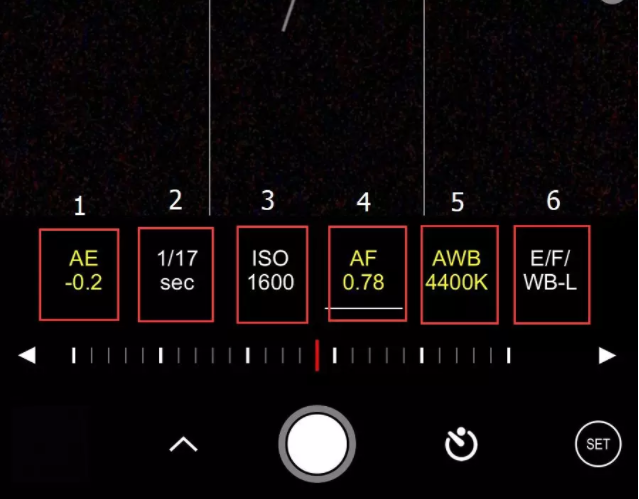Select the ISO 1600 box
639x499 pixels.
(x=272, y=274)
